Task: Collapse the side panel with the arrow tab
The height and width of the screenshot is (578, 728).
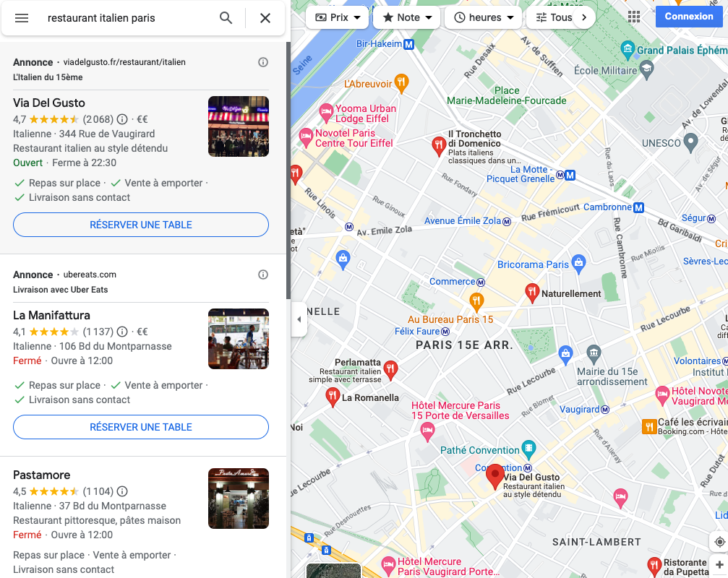Action: 299,319
